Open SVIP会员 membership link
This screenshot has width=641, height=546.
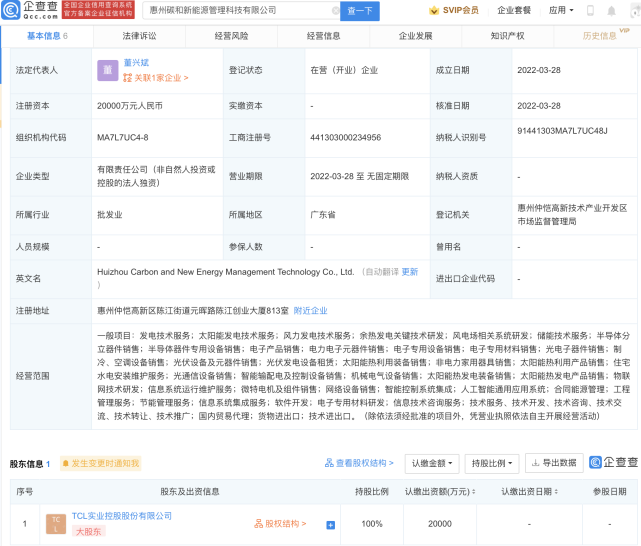pos(460,11)
